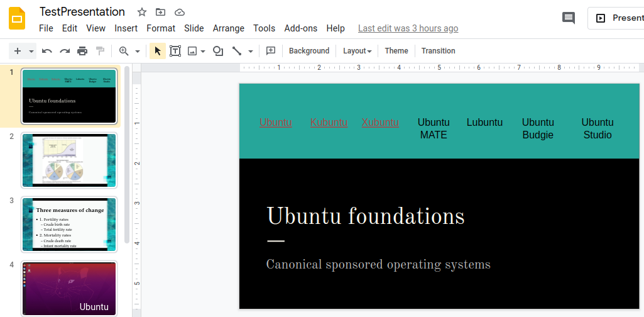This screenshot has height=317, width=644.
Task: Open the Arrange menu
Action: click(228, 28)
